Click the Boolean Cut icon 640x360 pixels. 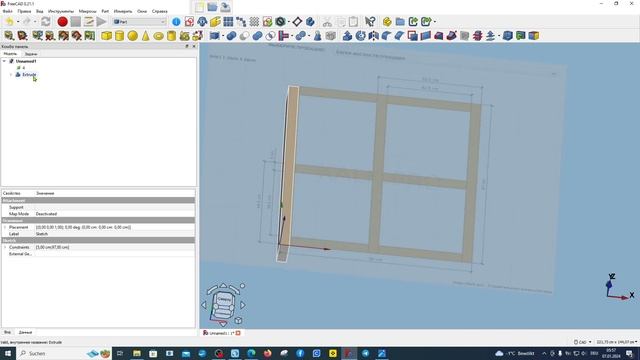pos(244,36)
